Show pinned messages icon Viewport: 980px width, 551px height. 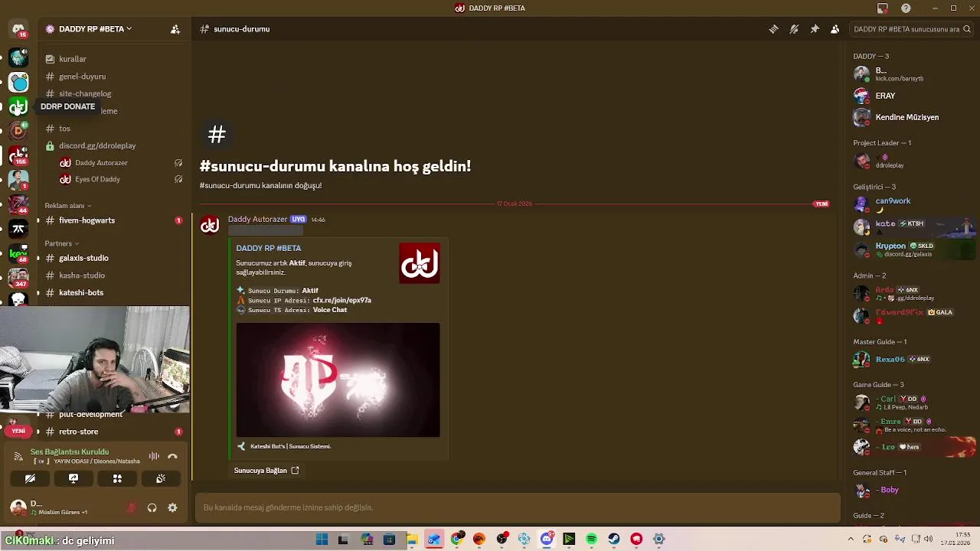815,29
